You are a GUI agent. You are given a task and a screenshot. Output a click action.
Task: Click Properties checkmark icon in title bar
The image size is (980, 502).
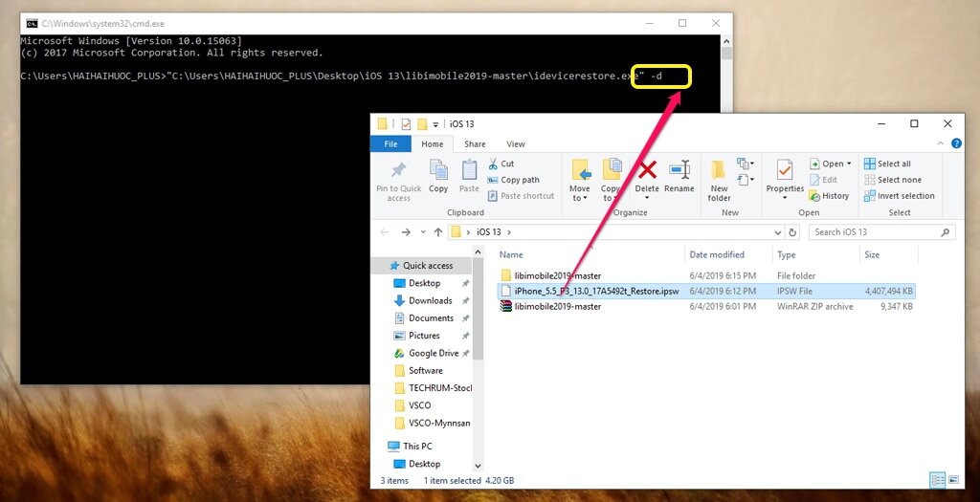[406, 124]
